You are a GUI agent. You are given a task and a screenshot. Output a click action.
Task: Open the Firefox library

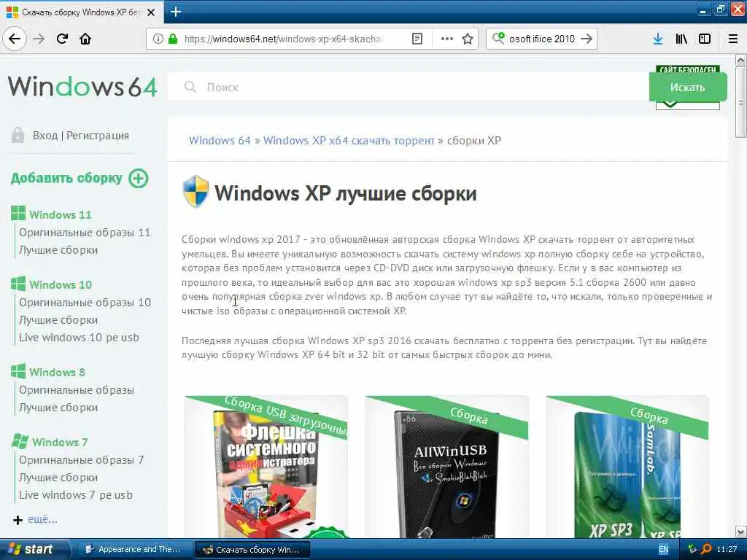coord(681,39)
